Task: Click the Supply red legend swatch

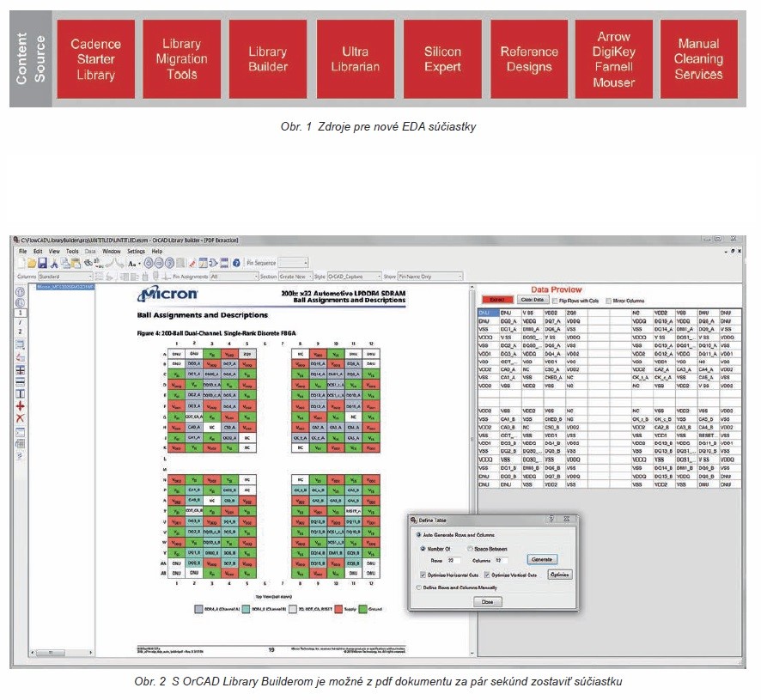Action: click(x=338, y=609)
